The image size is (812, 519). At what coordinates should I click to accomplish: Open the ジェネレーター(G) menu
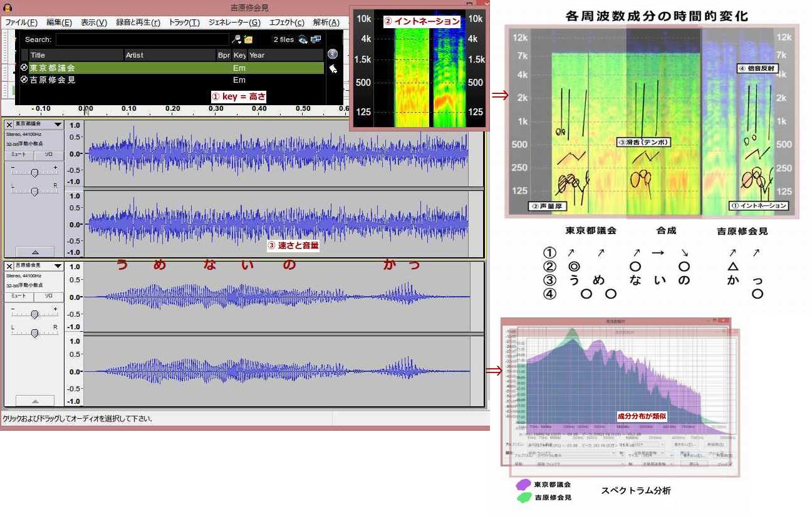point(234,23)
